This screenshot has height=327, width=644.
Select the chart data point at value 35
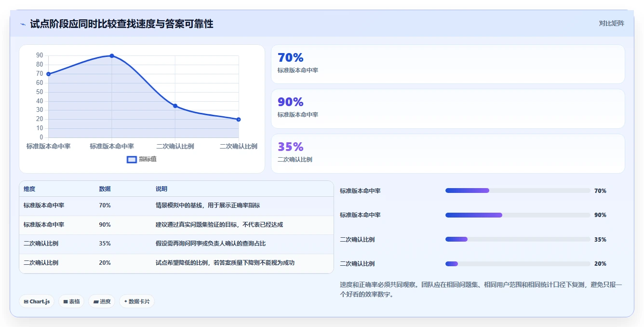[175, 106]
